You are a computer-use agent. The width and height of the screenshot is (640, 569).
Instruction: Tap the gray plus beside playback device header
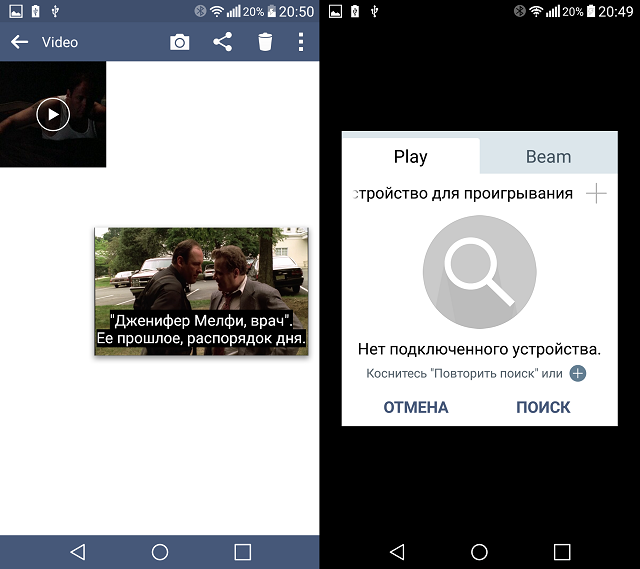(x=596, y=193)
